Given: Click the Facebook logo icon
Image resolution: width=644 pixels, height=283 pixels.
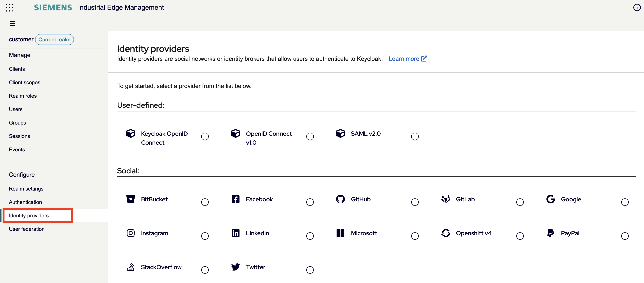Looking at the screenshot, I should click(235, 199).
